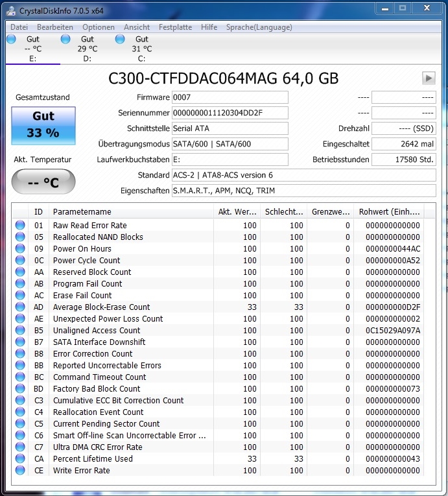448x496 pixels.
Task: Switch to drive C: 31 °C tab
Action: point(142,49)
